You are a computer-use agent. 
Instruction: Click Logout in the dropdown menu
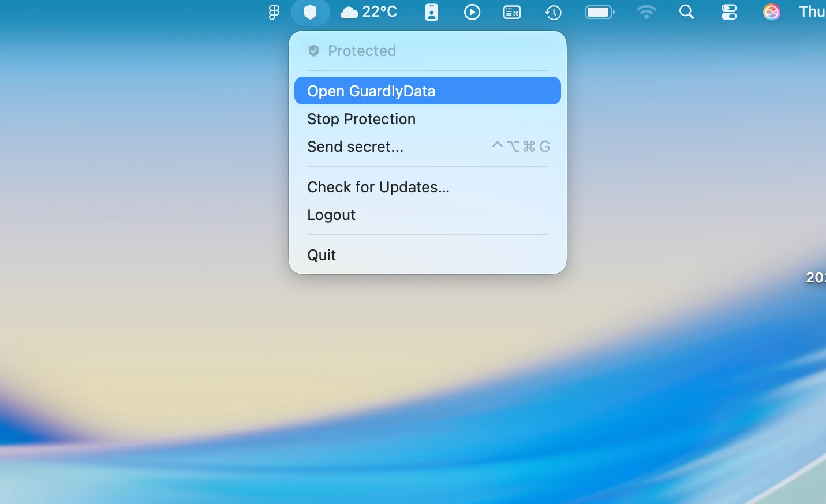click(x=331, y=215)
